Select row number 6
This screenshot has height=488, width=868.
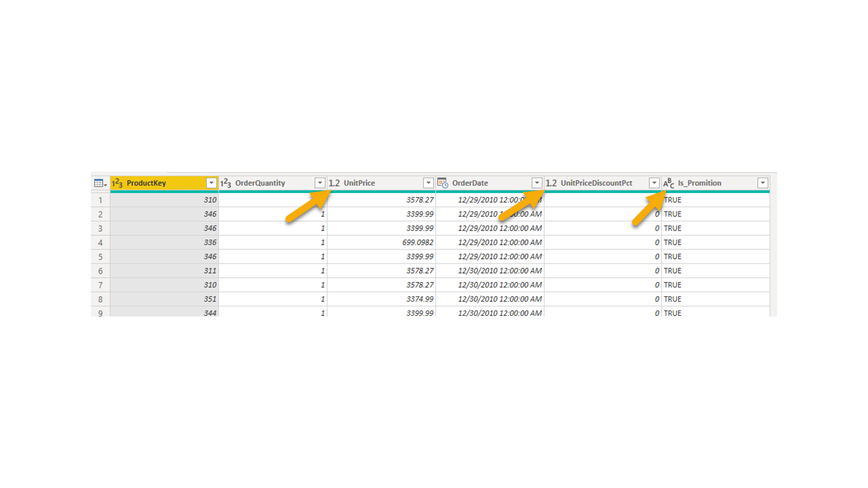100,271
